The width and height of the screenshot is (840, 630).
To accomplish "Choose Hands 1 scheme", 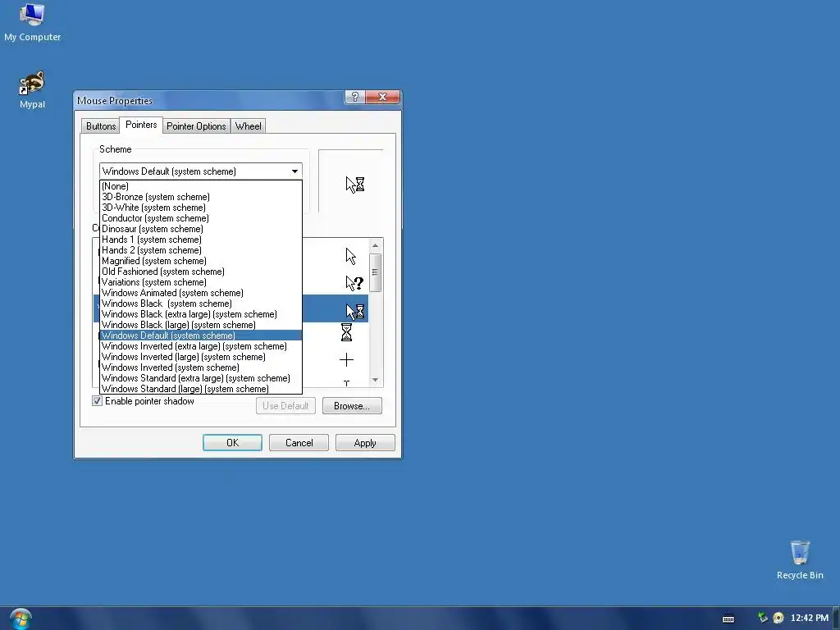I will (x=201, y=240).
